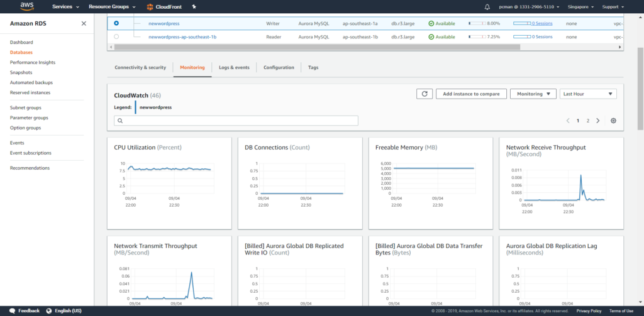Open Resource Groups dropdown
The height and width of the screenshot is (316, 644).
(112, 6)
